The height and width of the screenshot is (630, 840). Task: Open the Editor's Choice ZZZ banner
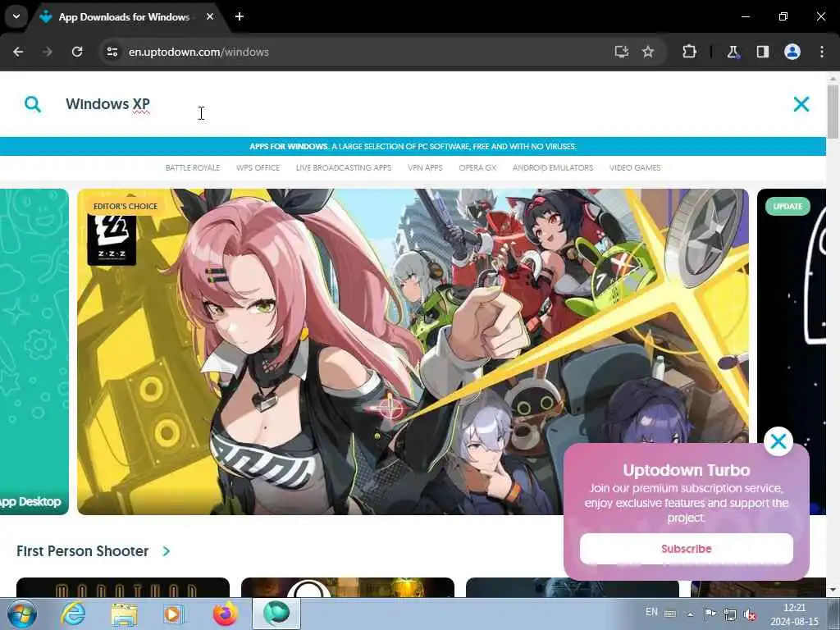click(x=413, y=351)
